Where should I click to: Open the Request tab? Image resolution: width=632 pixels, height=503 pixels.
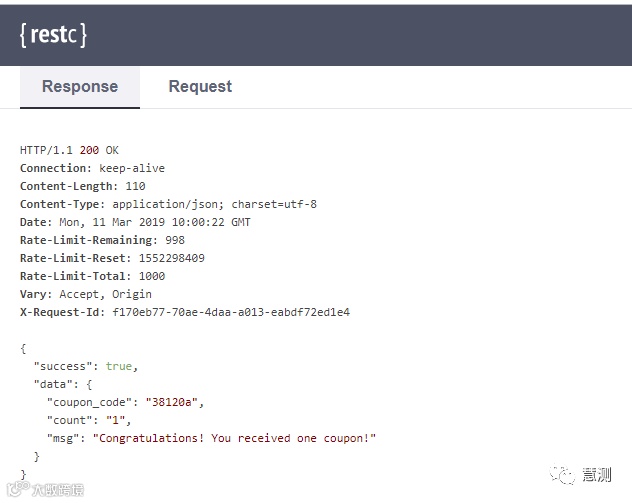coord(200,87)
